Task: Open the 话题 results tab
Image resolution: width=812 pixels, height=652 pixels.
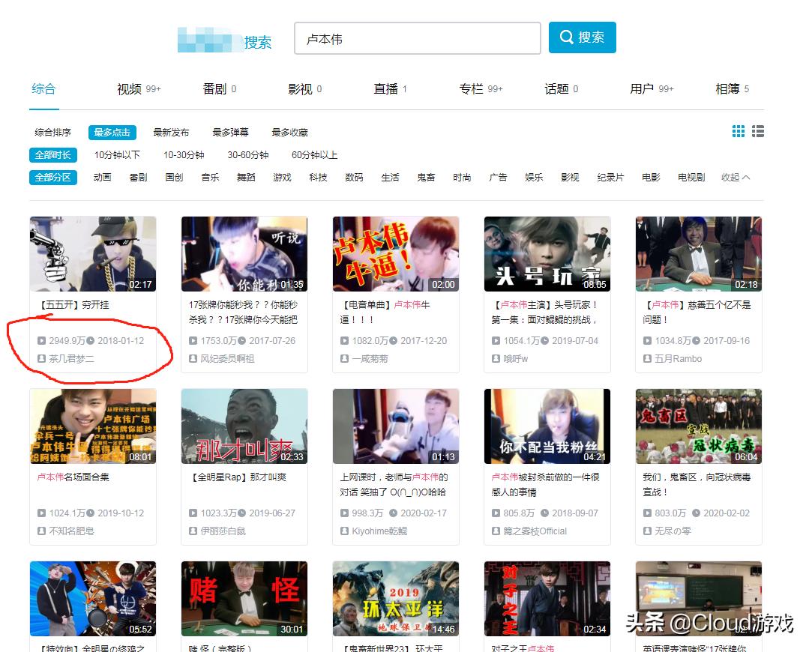Action: 562,89
